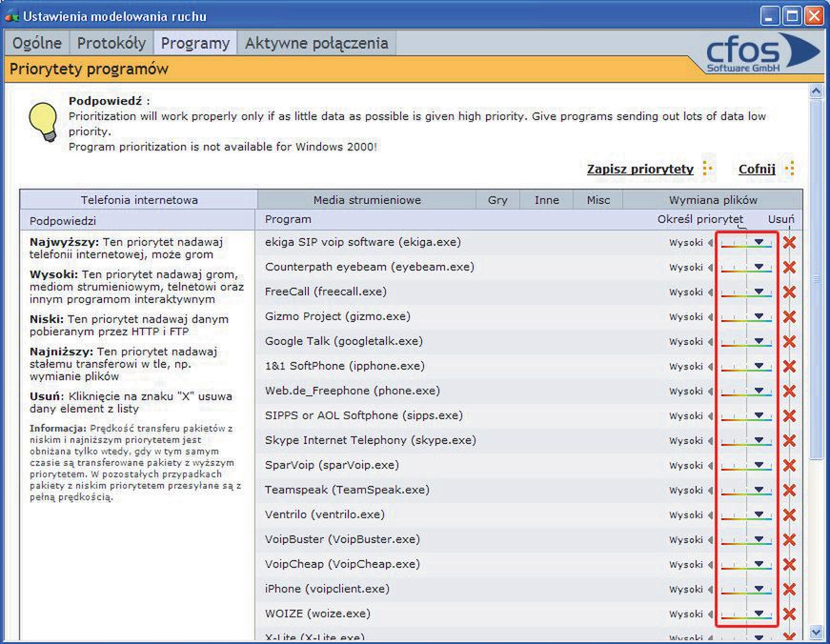Adjust SparVoip priority slider
Viewport: 830px width, 644px height.
tap(746, 466)
